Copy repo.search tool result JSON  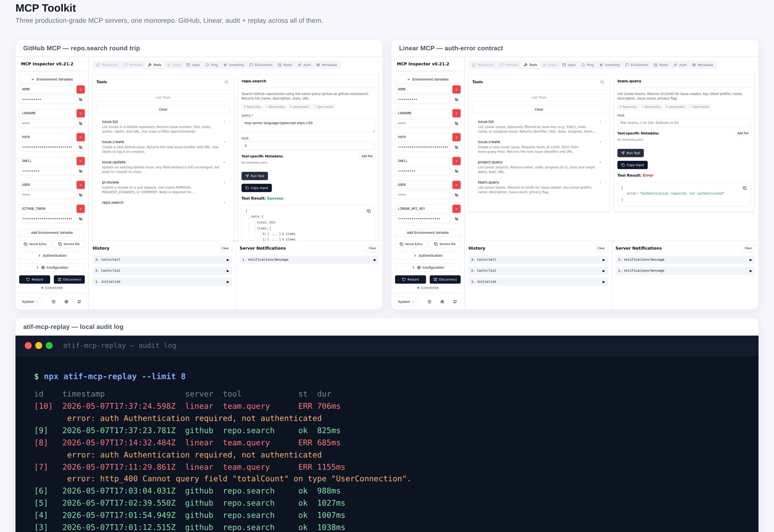pos(369,211)
